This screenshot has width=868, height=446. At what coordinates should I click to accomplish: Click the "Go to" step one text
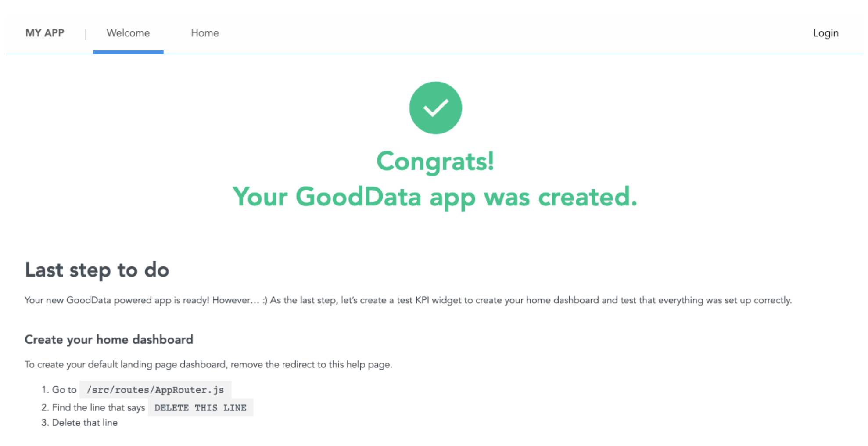[x=64, y=390]
